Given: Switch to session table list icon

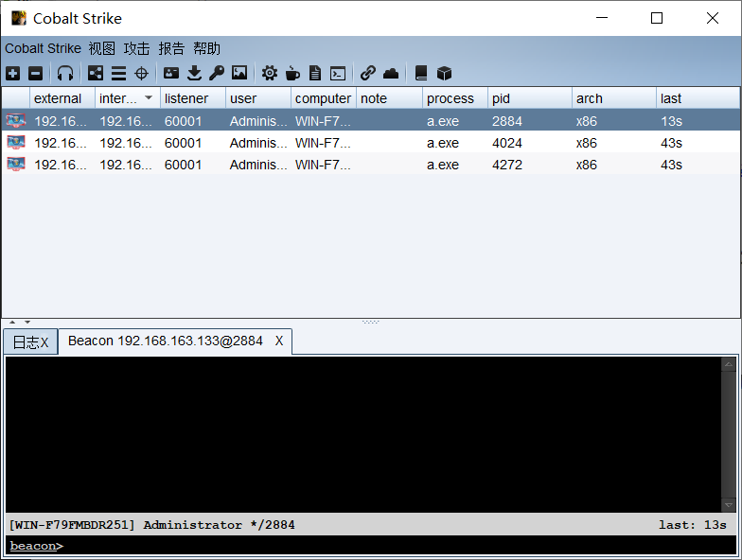Looking at the screenshot, I should 118,74.
